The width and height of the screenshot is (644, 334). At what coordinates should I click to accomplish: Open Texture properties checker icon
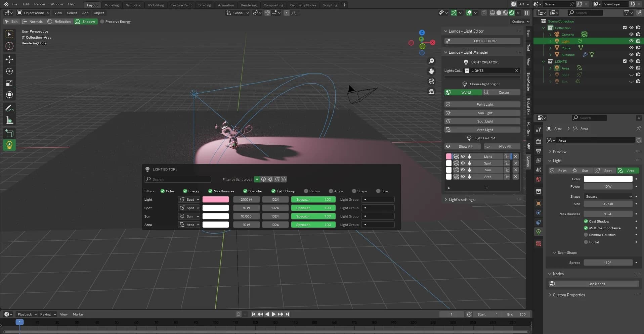point(539,244)
